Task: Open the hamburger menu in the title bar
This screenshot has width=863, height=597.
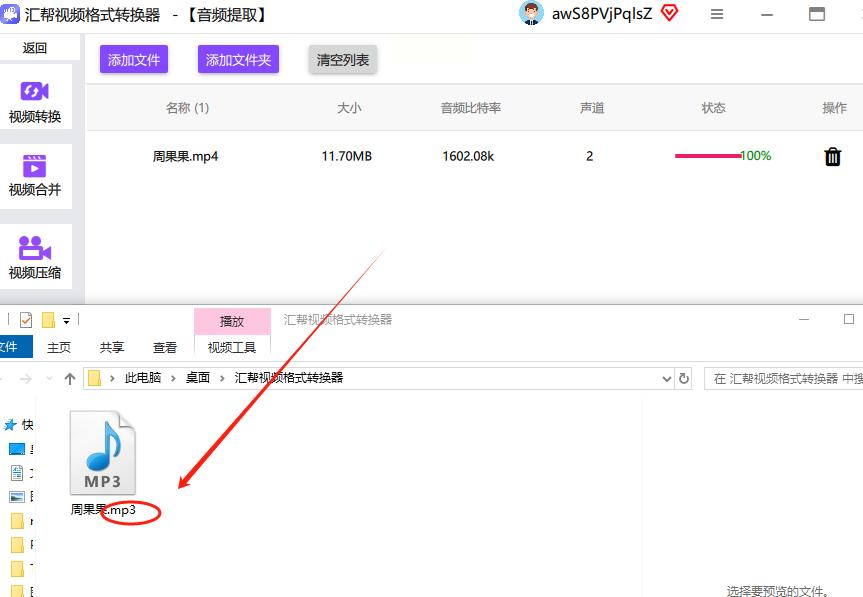Action: [x=717, y=14]
